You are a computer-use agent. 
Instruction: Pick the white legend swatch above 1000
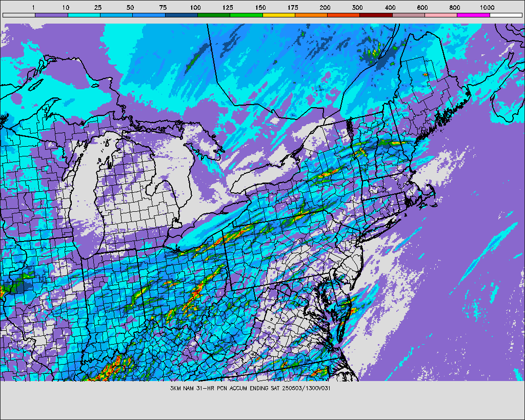click(x=506, y=15)
